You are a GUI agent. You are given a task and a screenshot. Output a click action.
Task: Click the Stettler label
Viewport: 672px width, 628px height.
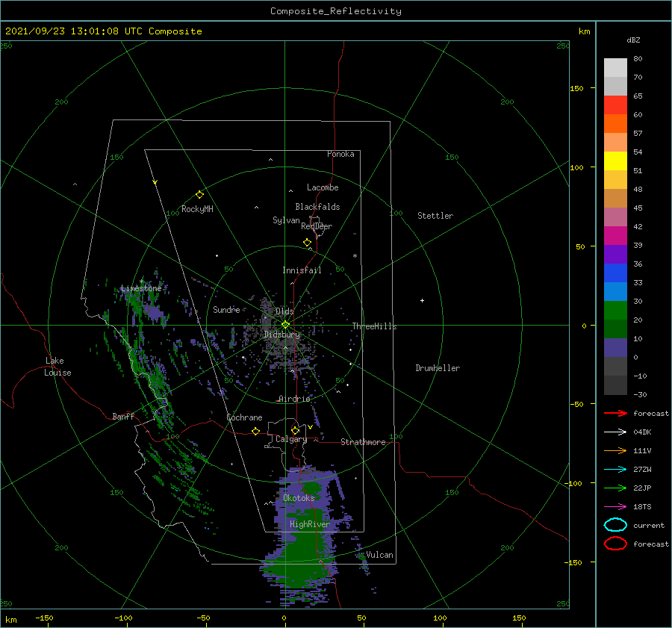point(435,216)
